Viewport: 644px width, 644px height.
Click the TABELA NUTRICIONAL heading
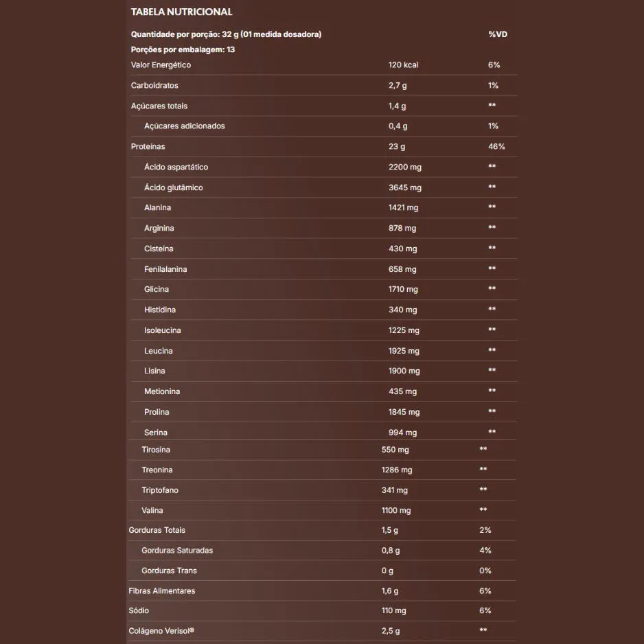181,12
